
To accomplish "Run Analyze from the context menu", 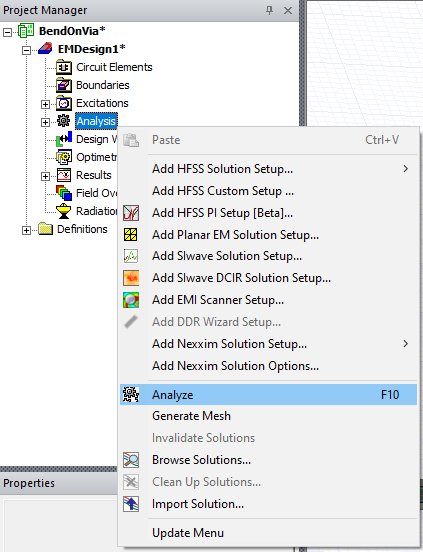I will (269, 395).
